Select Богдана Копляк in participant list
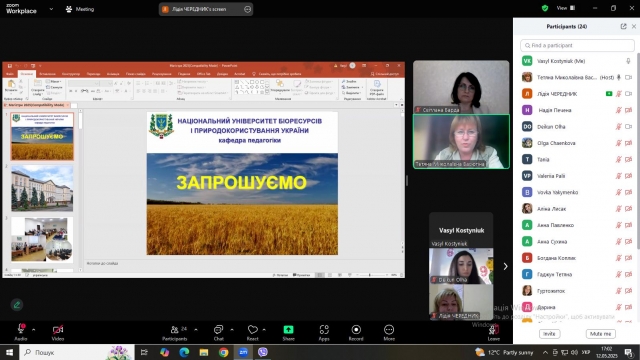The height and width of the screenshot is (360, 640). (577, 258)
